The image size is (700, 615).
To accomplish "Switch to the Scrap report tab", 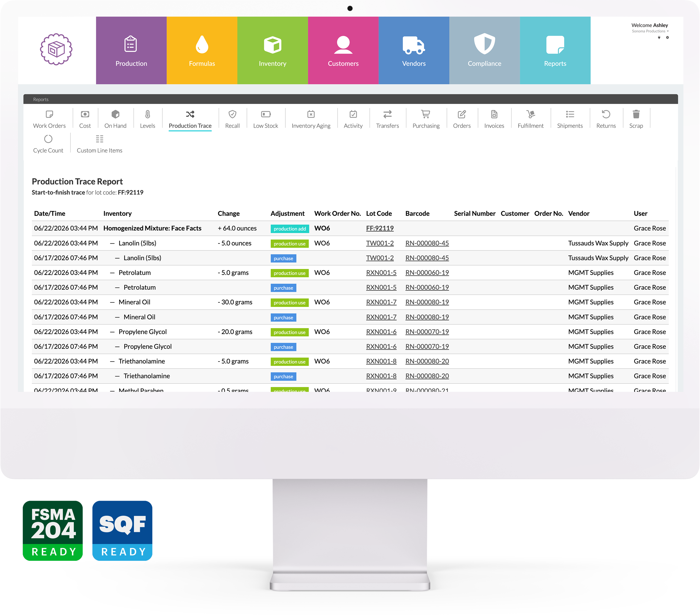I will (x=636, y=119).
